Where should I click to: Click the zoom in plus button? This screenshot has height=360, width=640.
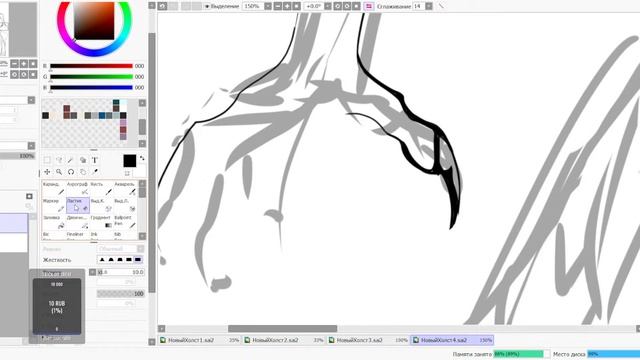tap(287, 6)
